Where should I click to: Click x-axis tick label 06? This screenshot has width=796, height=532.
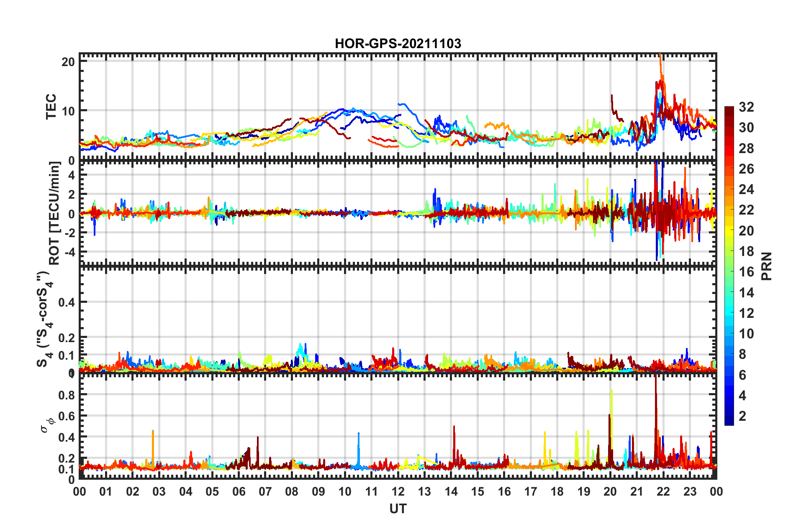click(239, 491)
